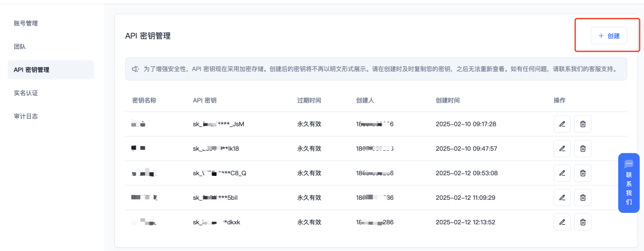644x251 pixels.
Task: Delete the key created at 09:17:28
Action: click(583, 124)
